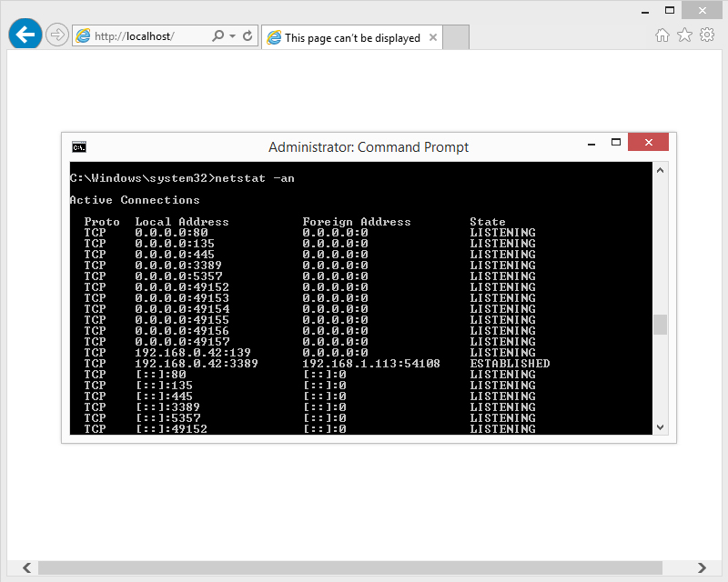
Task: Open Command Prompt system menu icon
Action: (79, 147)
